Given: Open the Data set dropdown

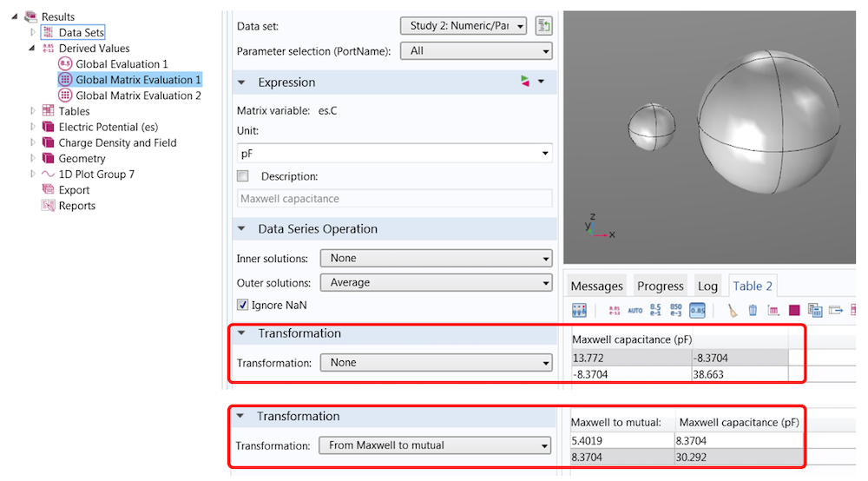Looking at the screenshot, I should point(464,26).
